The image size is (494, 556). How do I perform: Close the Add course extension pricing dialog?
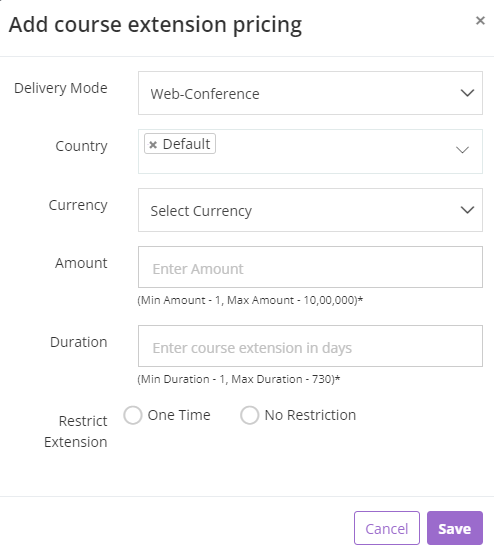coord(480,21)
